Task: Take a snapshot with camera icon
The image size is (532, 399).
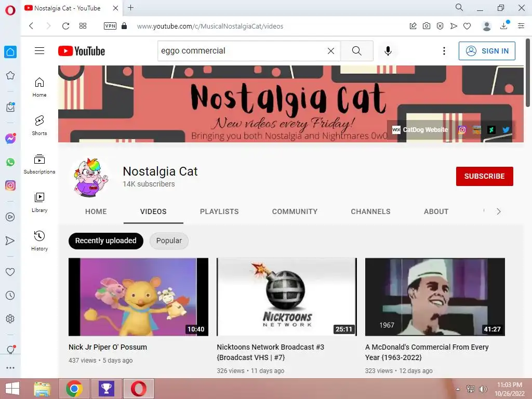Action: (427, 26)
